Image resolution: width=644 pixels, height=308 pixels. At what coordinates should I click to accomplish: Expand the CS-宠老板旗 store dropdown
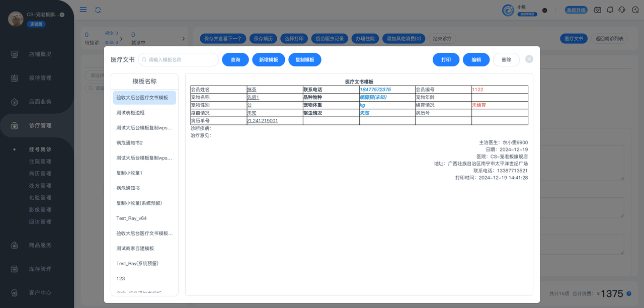pos(62,15)
